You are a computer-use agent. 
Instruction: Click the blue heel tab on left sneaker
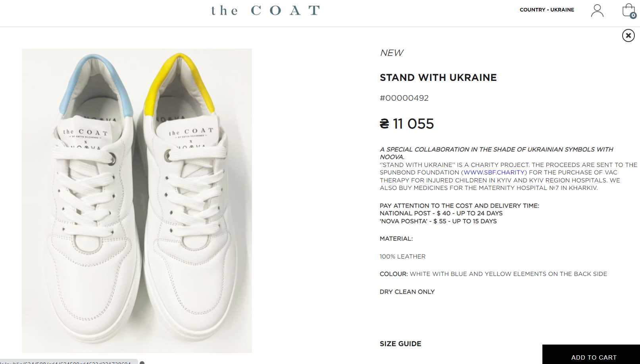[x=96, y=83]
